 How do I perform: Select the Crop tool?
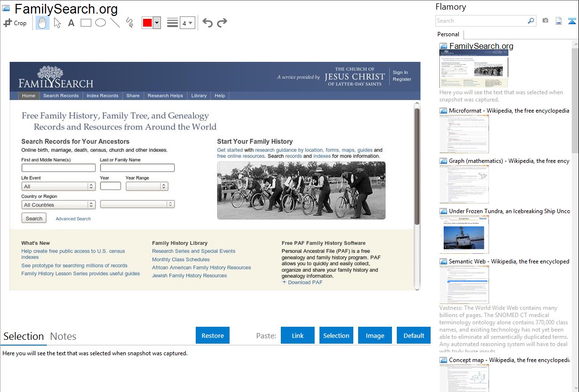pyautogui.click(x=15, y=23)
